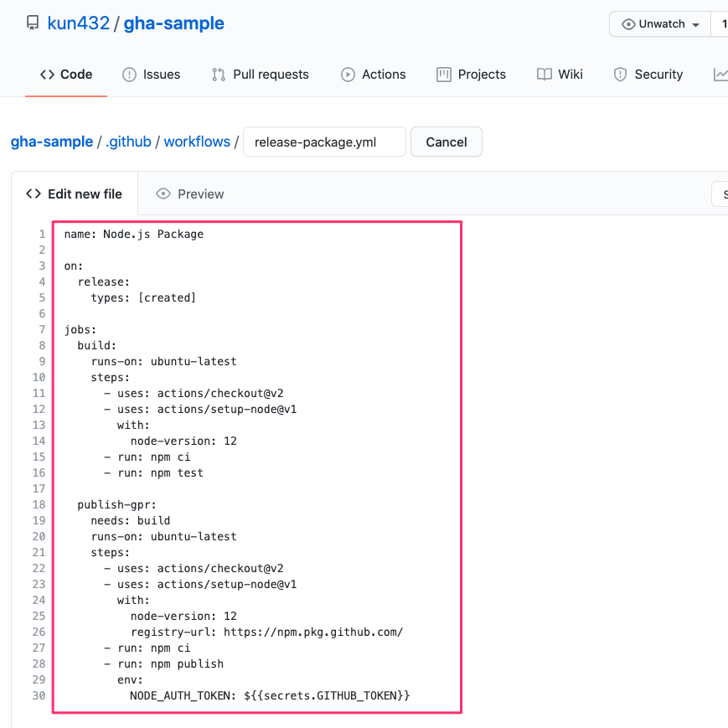Switch to the Projects tab
This screenshot has height=728, width=728.
(471, 75)
